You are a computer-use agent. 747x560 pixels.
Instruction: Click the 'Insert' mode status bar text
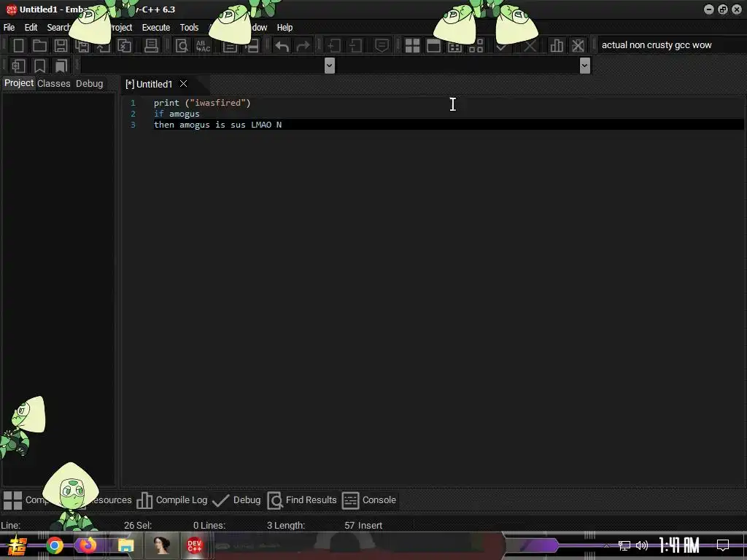click(x=370, y=525)
